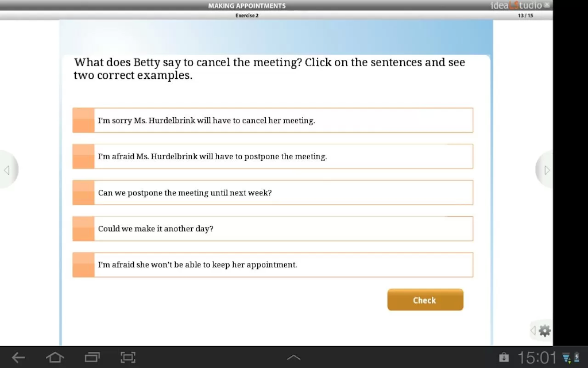Open the settings gear panel

click(x=544, y=331)
